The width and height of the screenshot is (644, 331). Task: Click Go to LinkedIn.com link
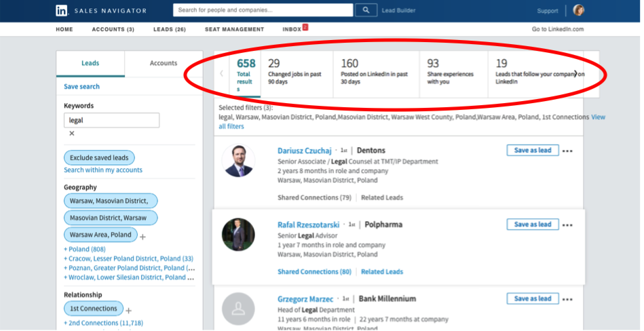(557, 29)
